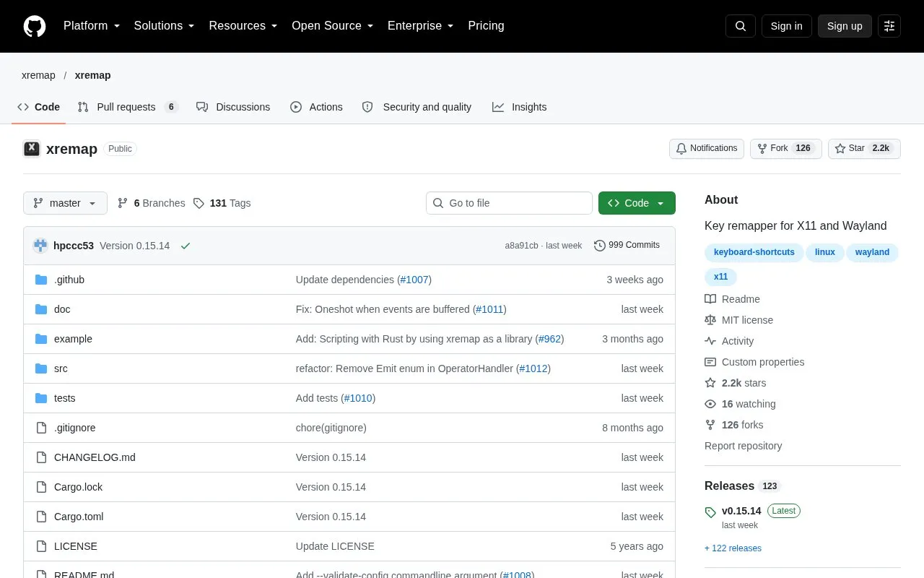
Task: Open the search magnifier button
Action: click(x=741, y=26)
